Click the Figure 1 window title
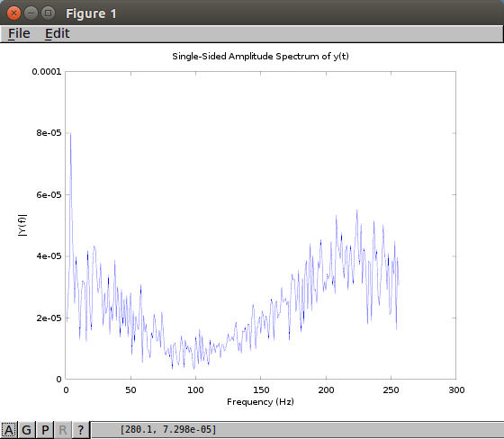The width and height of the screenshot is (504, 439). (91, 13)
